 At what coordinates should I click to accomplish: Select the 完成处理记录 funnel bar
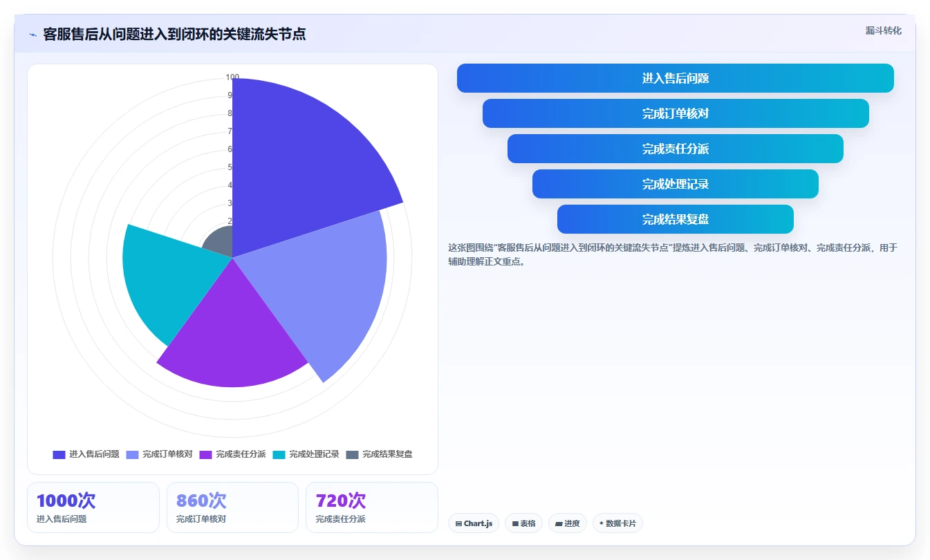point(675,184)
